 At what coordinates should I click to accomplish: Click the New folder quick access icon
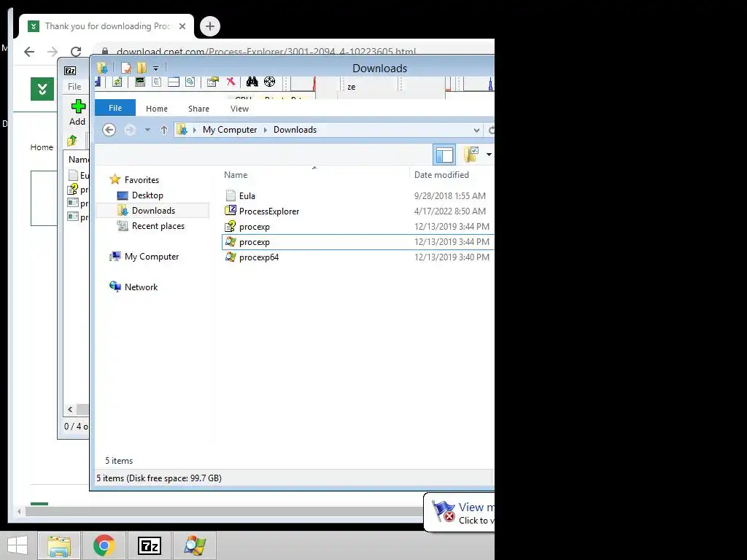(142, 68)
